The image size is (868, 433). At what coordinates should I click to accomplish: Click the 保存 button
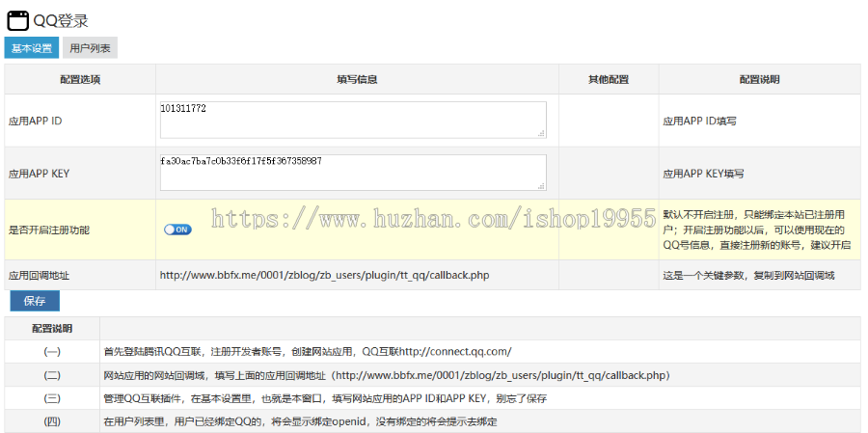click(x=35, y=301)
